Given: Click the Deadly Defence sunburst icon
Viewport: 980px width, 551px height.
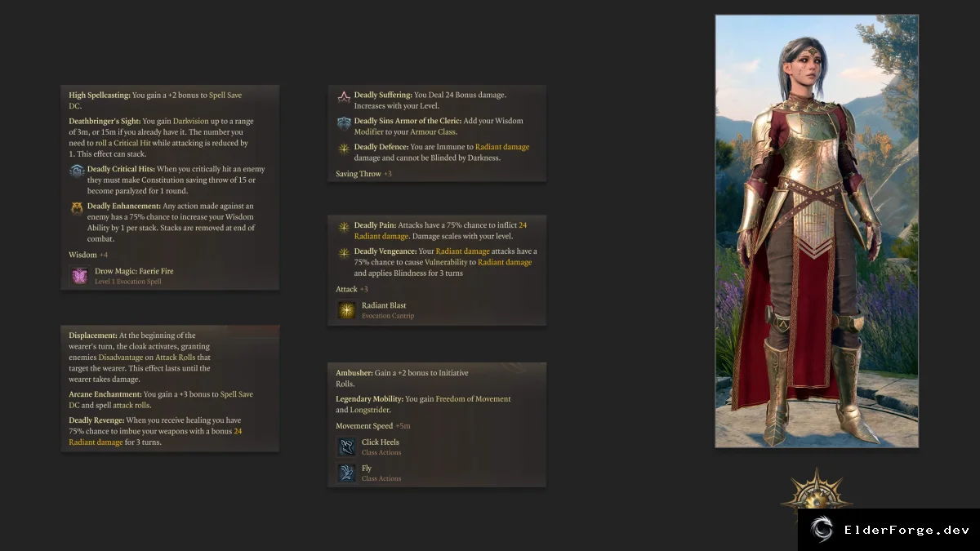Looking at the screenshot, I should coord(344,148).
